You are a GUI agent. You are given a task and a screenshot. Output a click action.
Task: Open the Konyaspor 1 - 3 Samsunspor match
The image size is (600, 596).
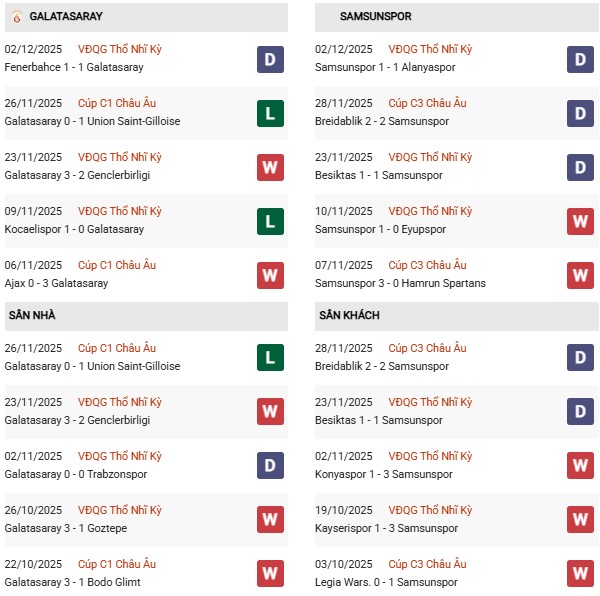(387, 474)
